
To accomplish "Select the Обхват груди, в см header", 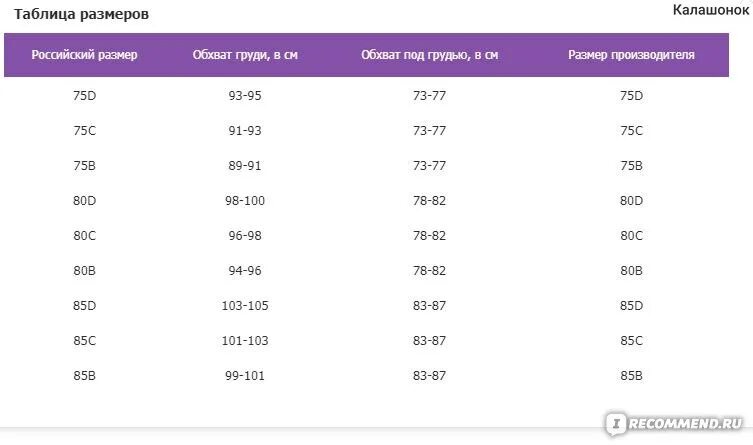I will tap(245, 55).
